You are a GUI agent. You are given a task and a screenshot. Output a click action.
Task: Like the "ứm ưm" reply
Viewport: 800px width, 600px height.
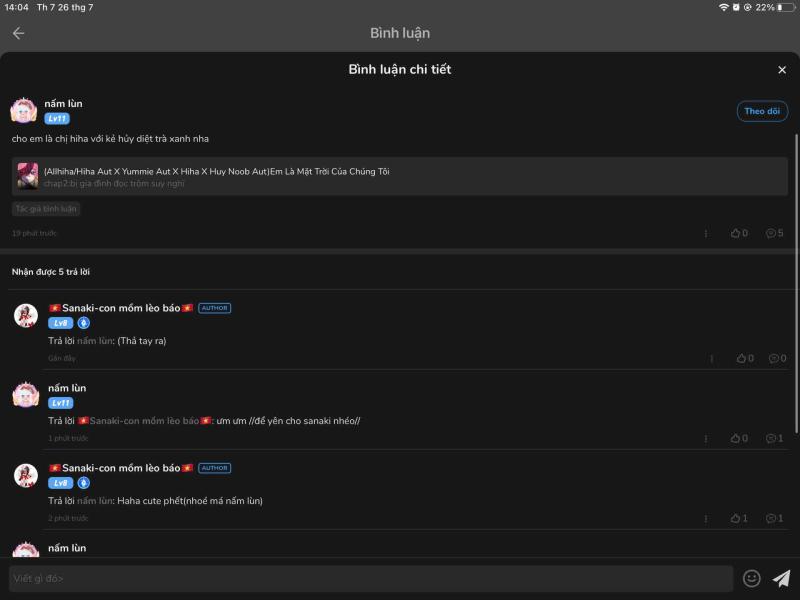coord(738,438)
